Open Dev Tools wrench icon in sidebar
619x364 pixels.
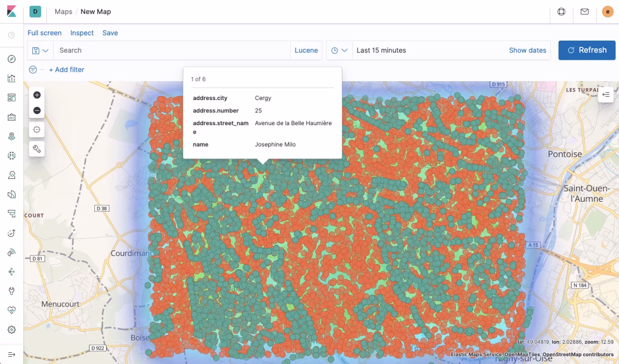point(12,291)
